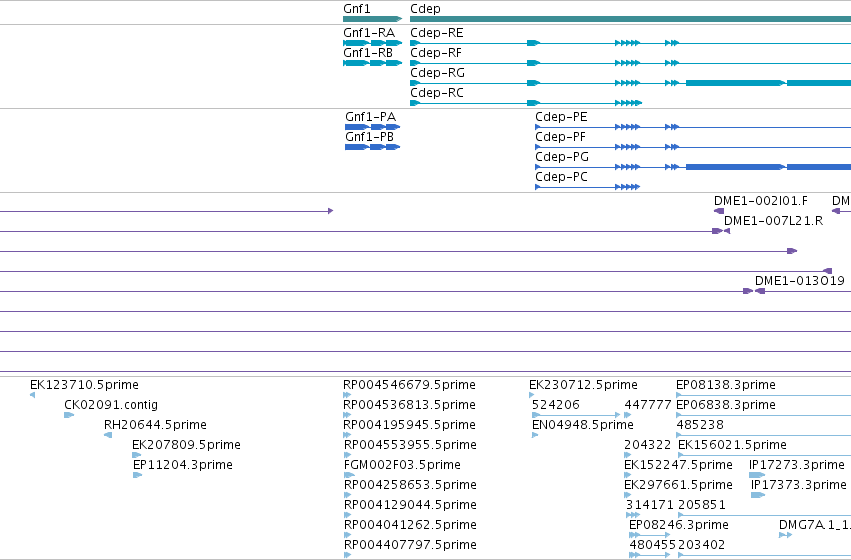Select the Cdep gene bar

point(630,19)
